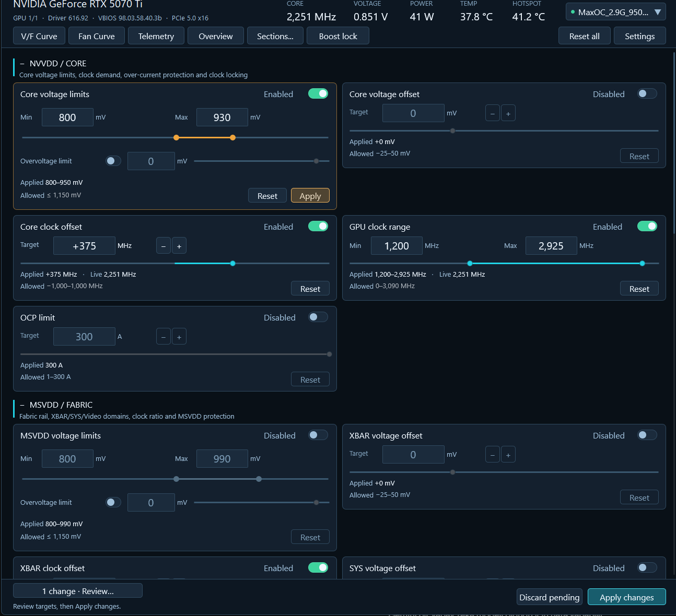Open the Sections... menu
The image size is (676, 616).
[x=275, y=36]
